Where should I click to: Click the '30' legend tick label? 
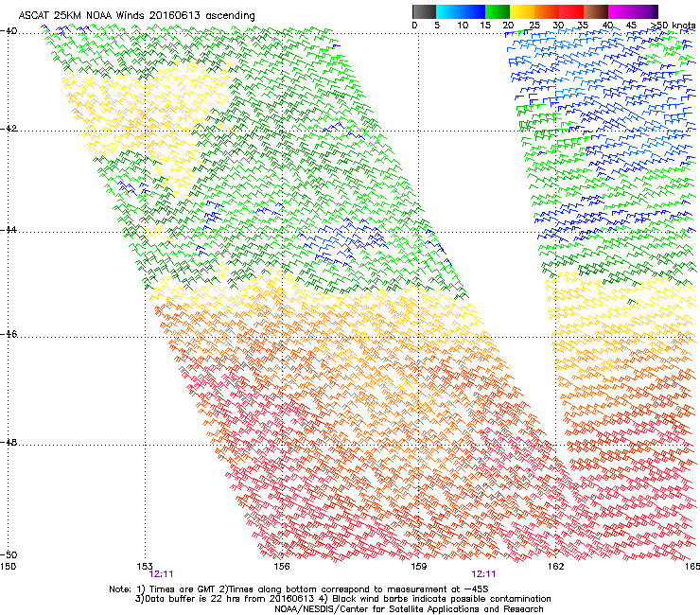[x=558, y=26]
